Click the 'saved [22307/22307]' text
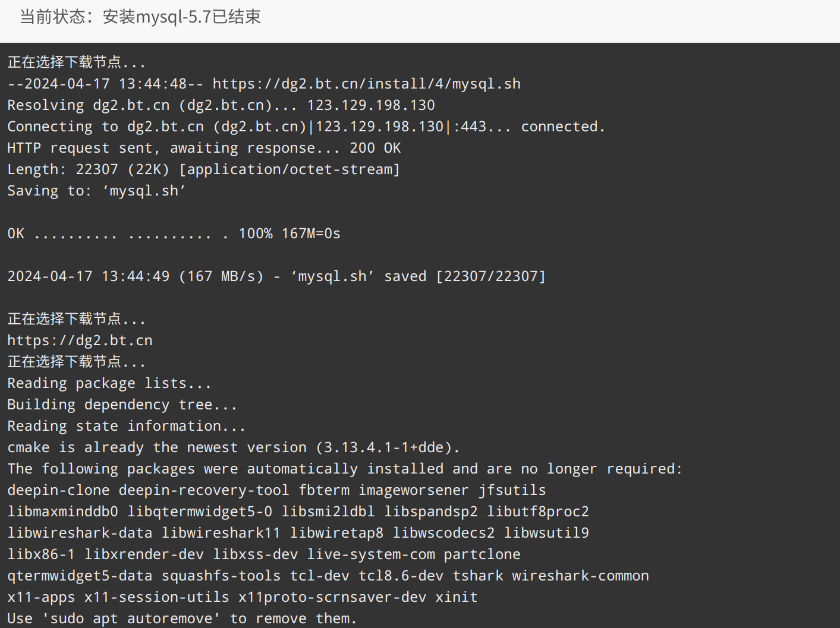The image size is (840, 628). (x=465, y=276)
